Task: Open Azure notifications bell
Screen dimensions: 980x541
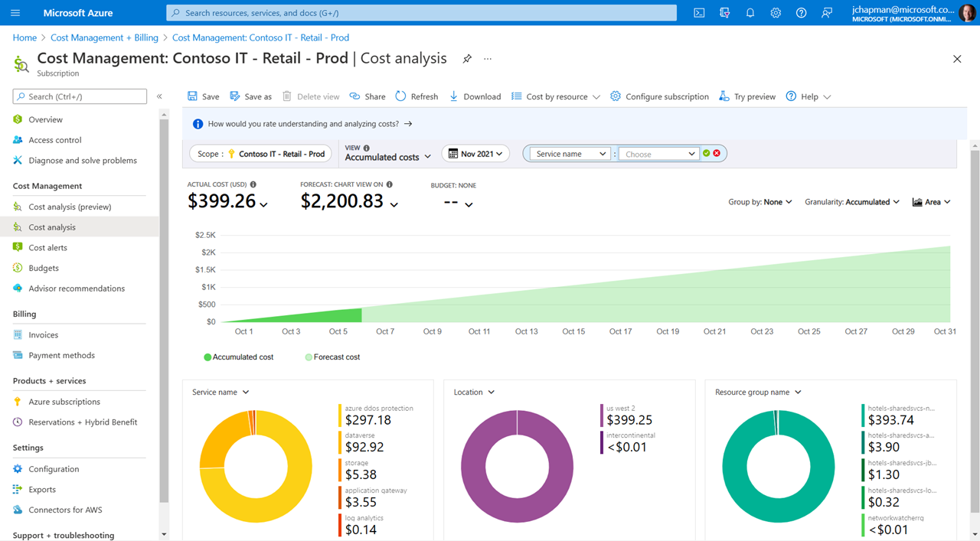Action: point(750,12)
